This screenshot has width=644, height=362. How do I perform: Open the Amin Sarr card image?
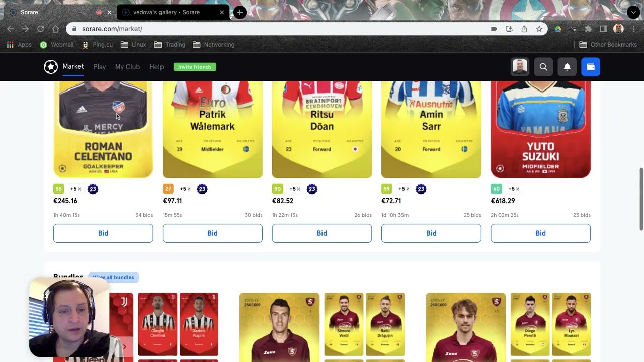(431, 129)
